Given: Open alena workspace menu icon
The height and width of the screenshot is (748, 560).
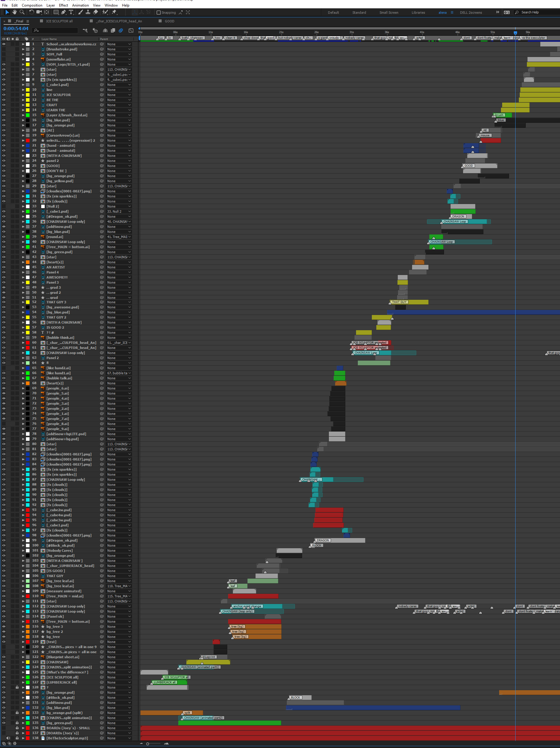Looking at the screenshot, I should click(452, 13).
